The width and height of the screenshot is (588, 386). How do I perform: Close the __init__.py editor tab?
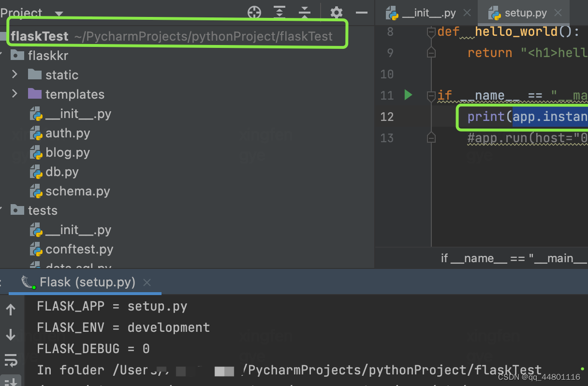click(x=467, y=13)
